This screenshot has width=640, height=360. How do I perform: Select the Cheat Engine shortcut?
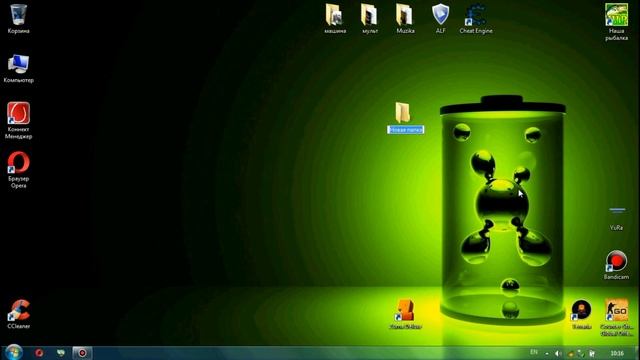coord(476,19)
